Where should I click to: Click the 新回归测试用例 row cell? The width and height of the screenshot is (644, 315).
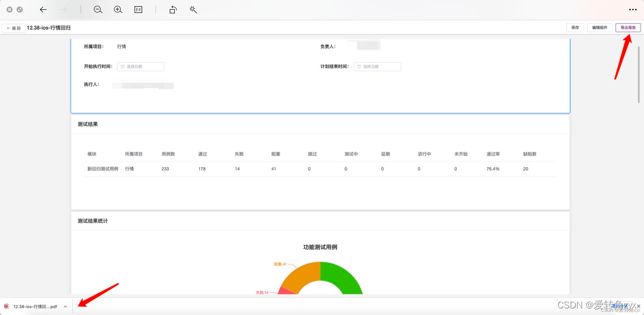point(103,169)
